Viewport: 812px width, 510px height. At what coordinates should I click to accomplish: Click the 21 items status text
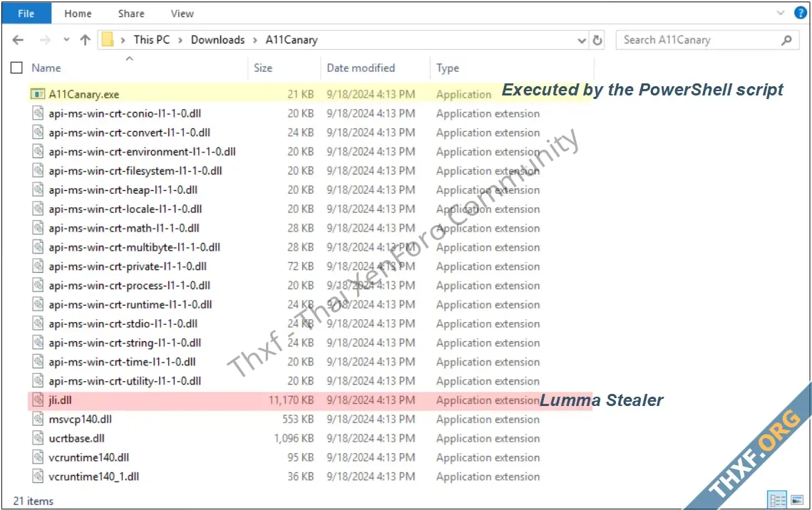(x=33, y=501)
